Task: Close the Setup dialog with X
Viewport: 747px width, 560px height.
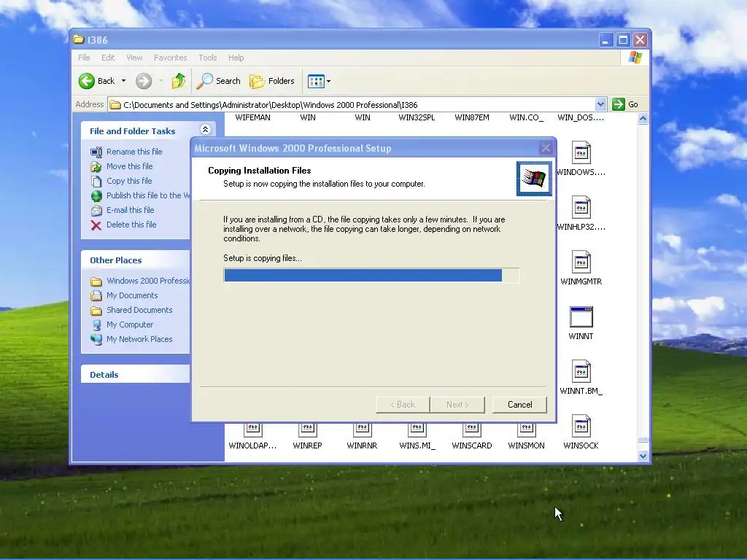Action: (546, 148)
